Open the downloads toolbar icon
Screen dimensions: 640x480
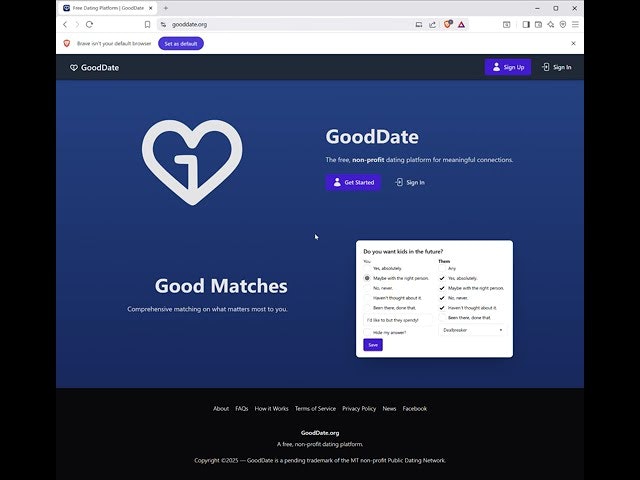coord(507,24)
